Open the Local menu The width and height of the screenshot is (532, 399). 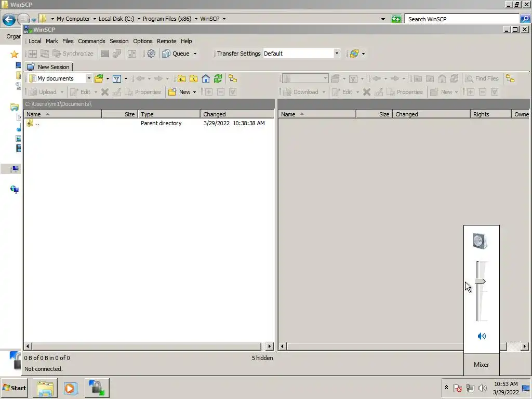click(x=35, y=41)
